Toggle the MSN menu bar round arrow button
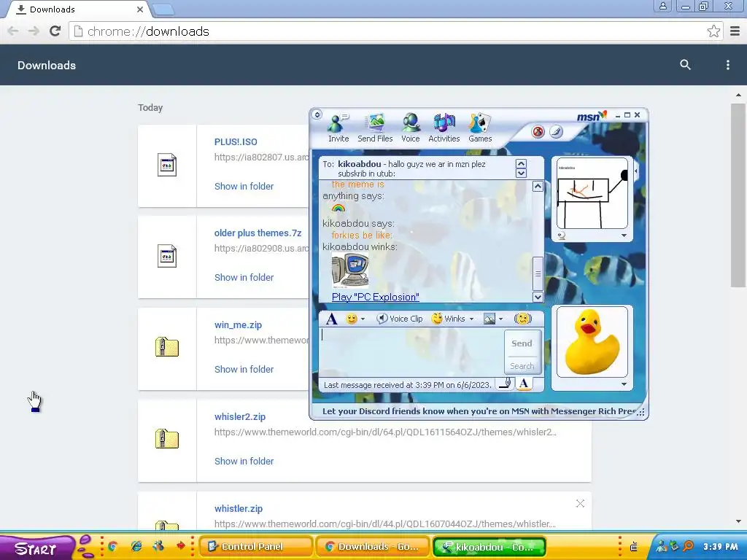The height and width of the screenshot is (560, 747). [x=317, y=114]
